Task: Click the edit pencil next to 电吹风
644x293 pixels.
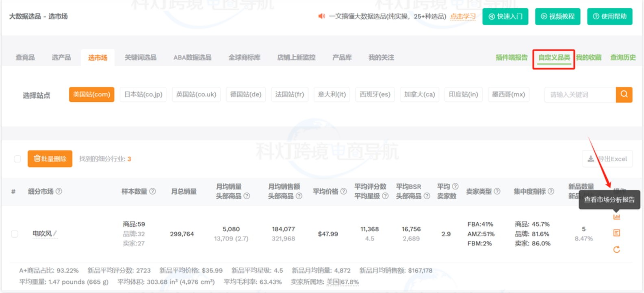Action: [55, 233]
